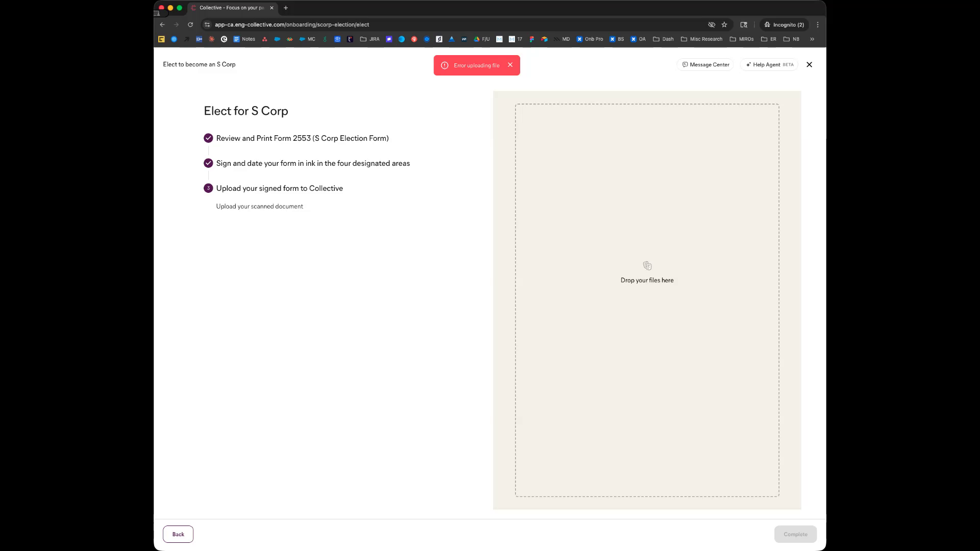
Task: Expand the Upload your signed form step
Action: 279,188
